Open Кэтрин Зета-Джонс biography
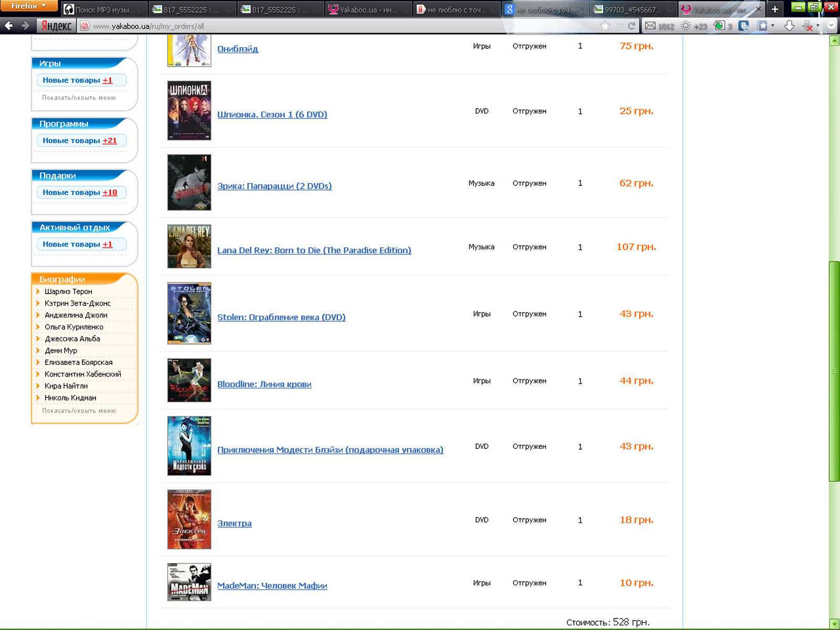Screen dimensions: 840x630 (77, 303)
